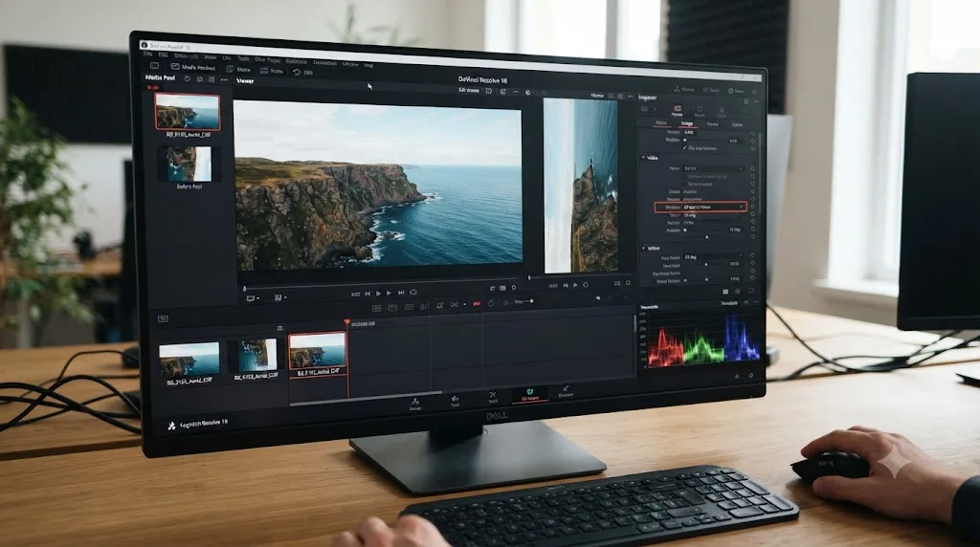The width and height of the screenshot is (980, 547).
Task: Switch to the leftmost page tab at the bottom
Action: [415, 404]
